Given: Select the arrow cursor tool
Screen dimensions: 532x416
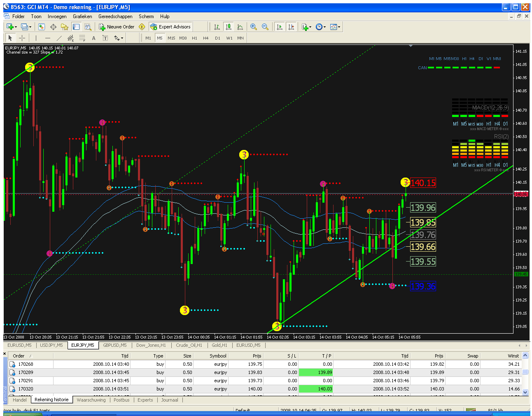Looking at the screenshot, I should click(10, 38).
